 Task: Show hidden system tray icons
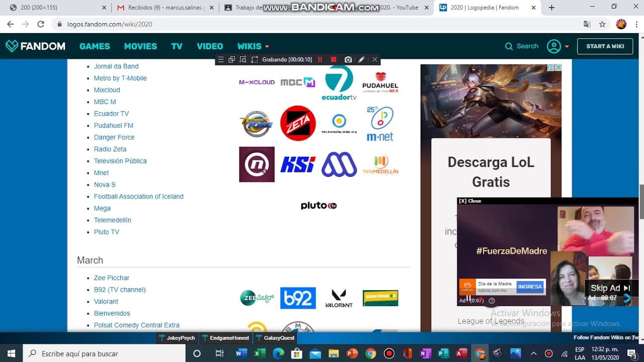(534, 353)
